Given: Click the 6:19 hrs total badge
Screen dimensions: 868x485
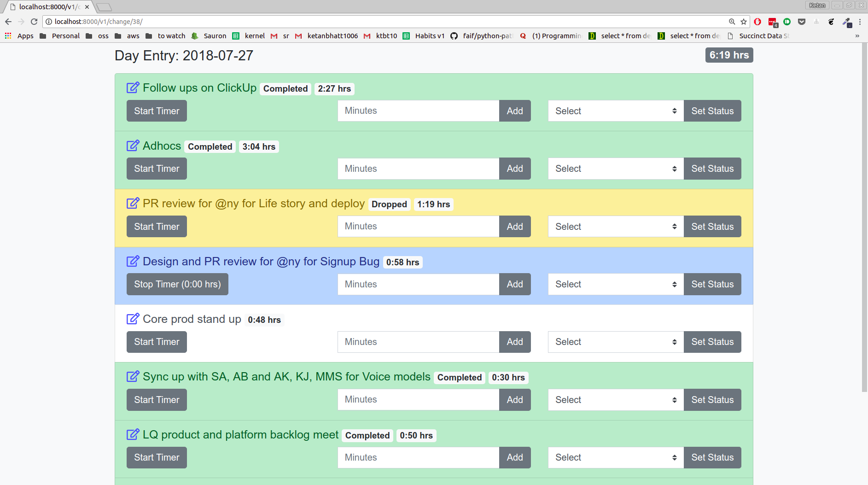Looking at the screenshot, I should [729, 55].
